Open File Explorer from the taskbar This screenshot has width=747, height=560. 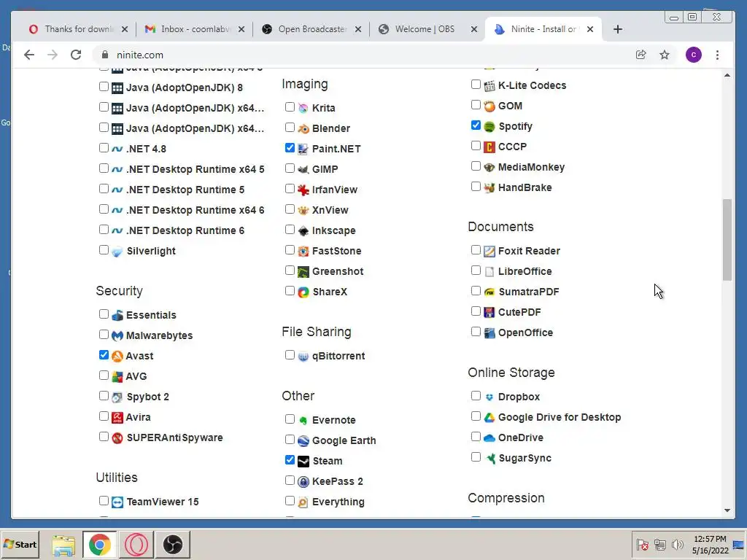(63, 544)
